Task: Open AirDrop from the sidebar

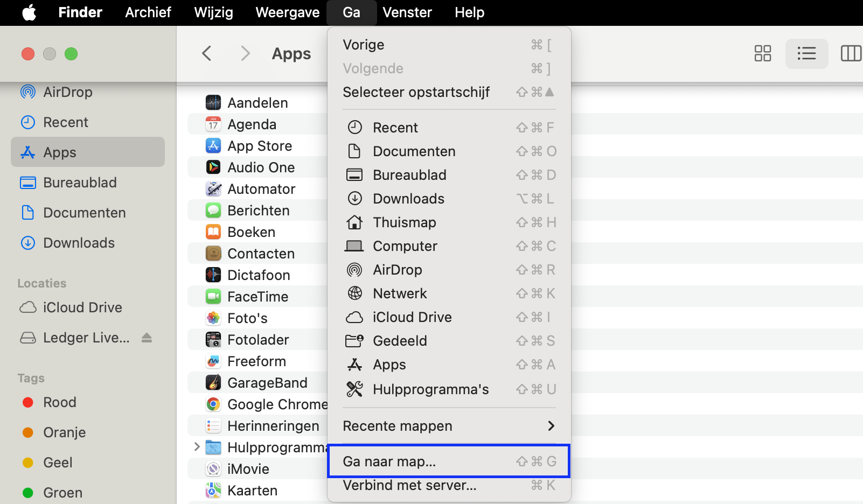Action: [x=68, y=92]
